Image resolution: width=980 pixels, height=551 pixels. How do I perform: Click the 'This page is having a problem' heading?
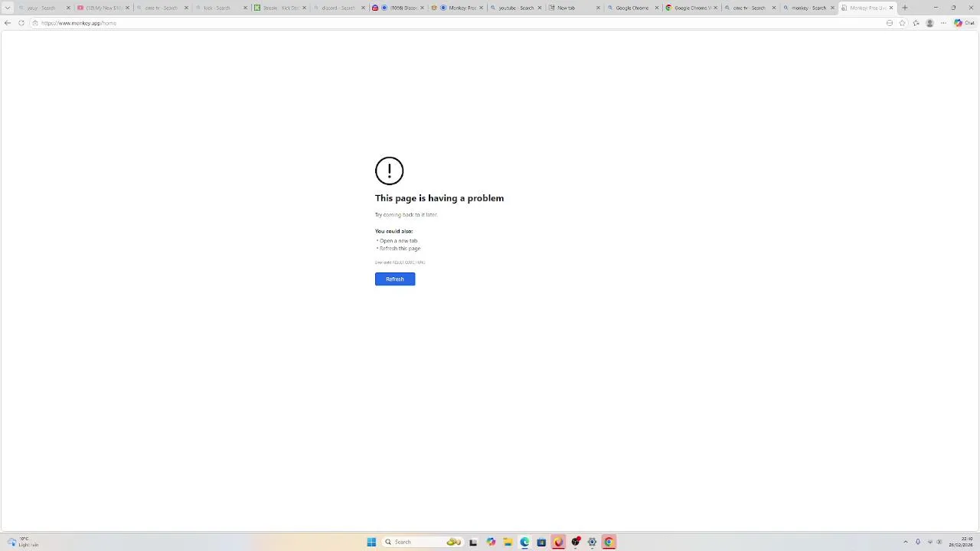[x=439, y=198]
